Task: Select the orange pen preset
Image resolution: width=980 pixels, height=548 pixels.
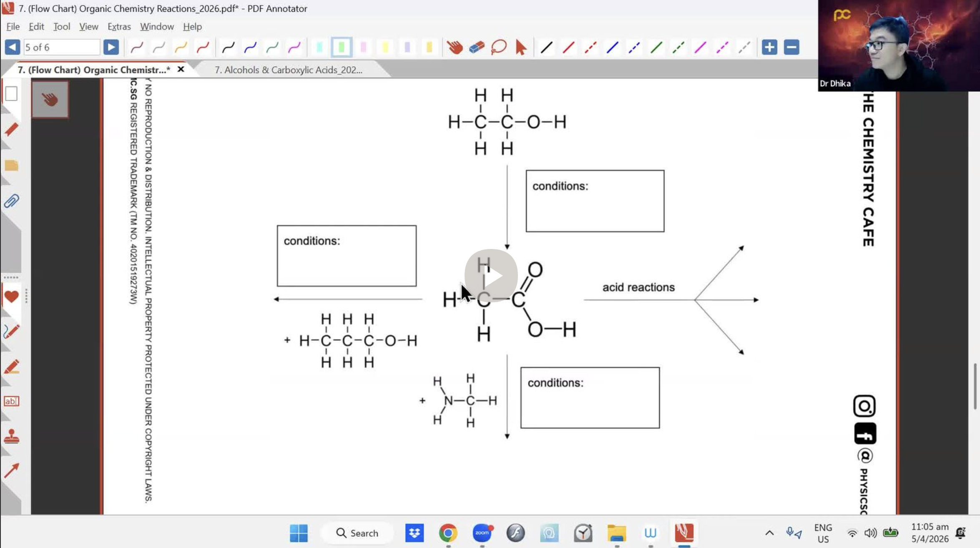Action: 181,48
